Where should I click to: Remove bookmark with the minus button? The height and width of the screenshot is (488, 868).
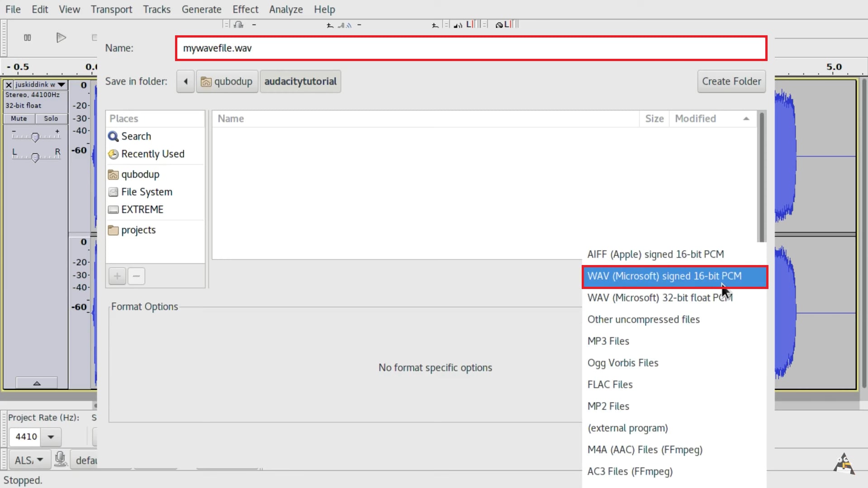(136, 276)
